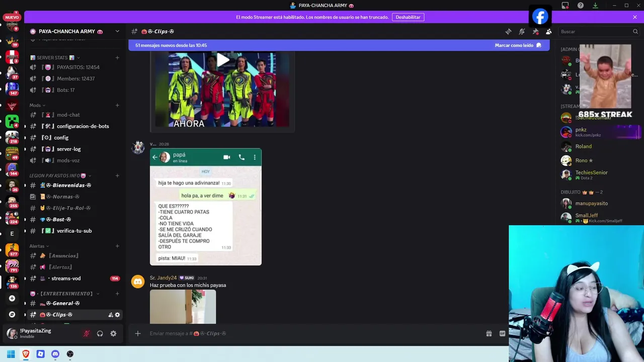Click Marcar como leído button
Image resolution: width=644 pixels, height=362 pixels.
(518, 45)
